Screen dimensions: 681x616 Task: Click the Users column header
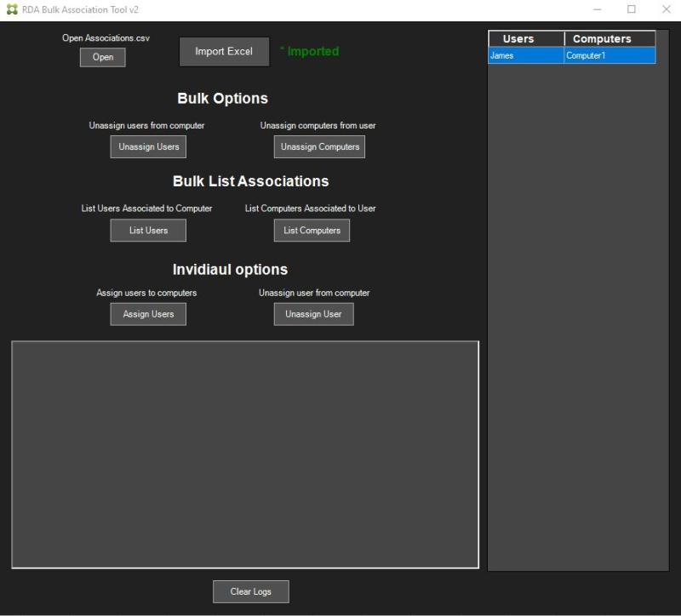(526, 38)
